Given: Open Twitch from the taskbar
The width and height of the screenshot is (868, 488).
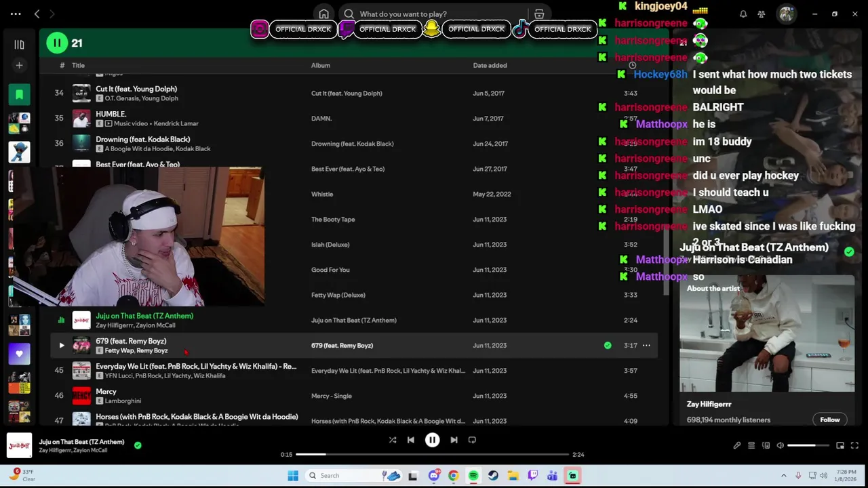Looking at the screenshot, I should pyautogui.click(x=533, y=476).
